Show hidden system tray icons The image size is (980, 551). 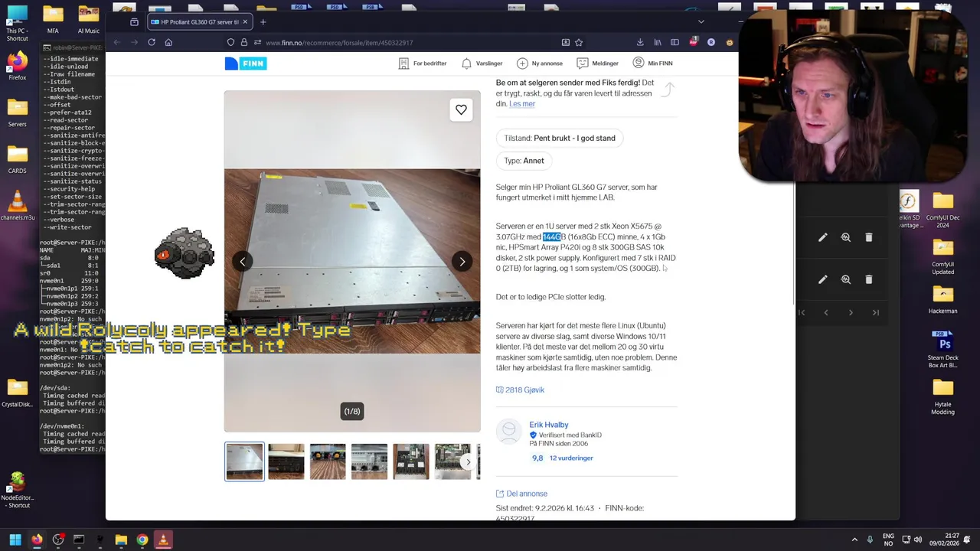point(854,540)
